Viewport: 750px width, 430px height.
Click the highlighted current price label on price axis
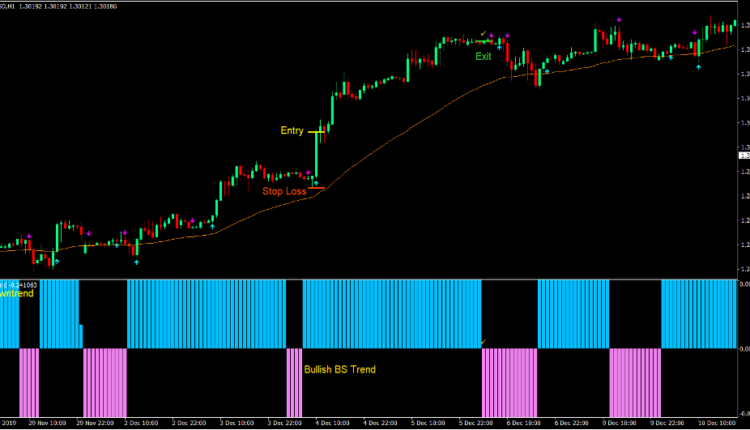(744, 155)
